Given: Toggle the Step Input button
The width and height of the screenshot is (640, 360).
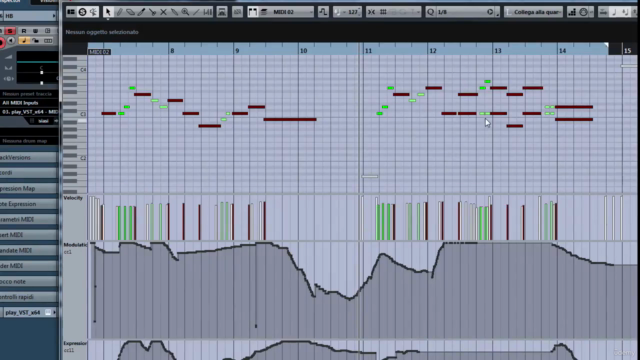Looking at the screenshot, I should pyautogui.click(x=603, y=12).
